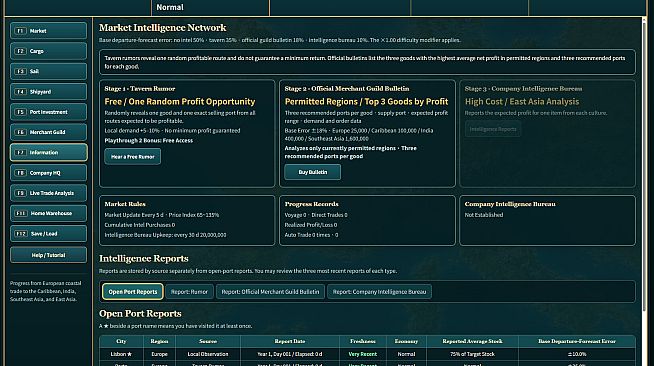Viewport: 654px width, 366px height.
Task: Click the Hear a Free Rumor button
Action: pyautogui.click(x=133, y=157)
